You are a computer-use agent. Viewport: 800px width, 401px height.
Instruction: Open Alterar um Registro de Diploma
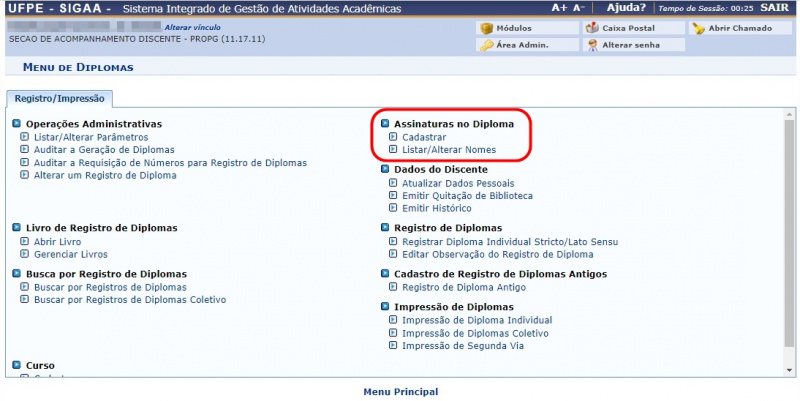pyautogui.click(x=105, y=176)
